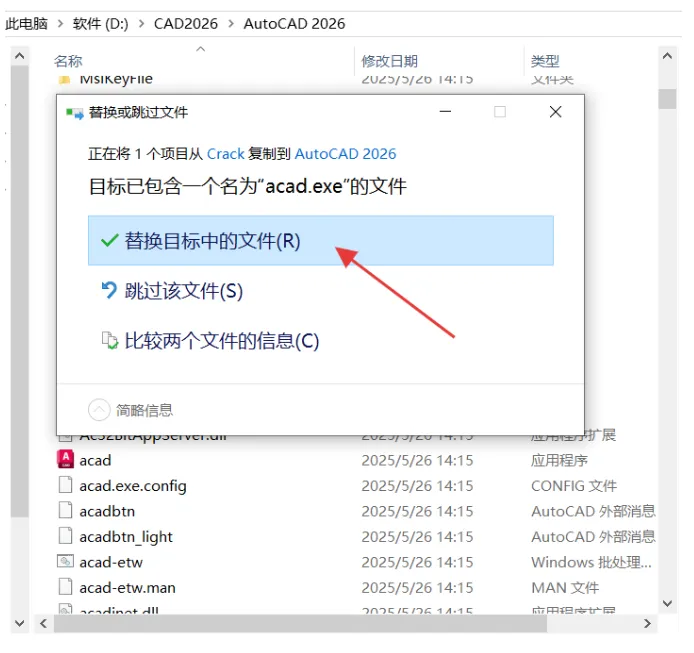Click the right vertical scrollbar thumb
Image resolution: width=694 pixels, height=653 pixels.
click(x=667, y=99)
